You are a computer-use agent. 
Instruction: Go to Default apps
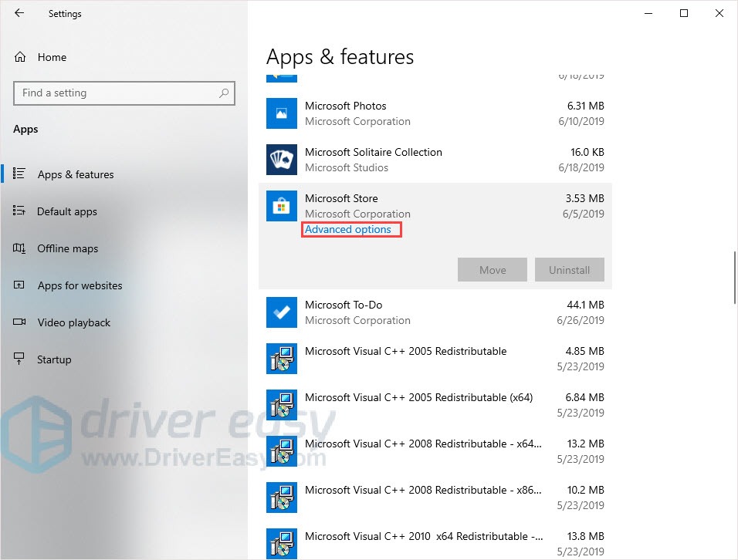point(67,211)
